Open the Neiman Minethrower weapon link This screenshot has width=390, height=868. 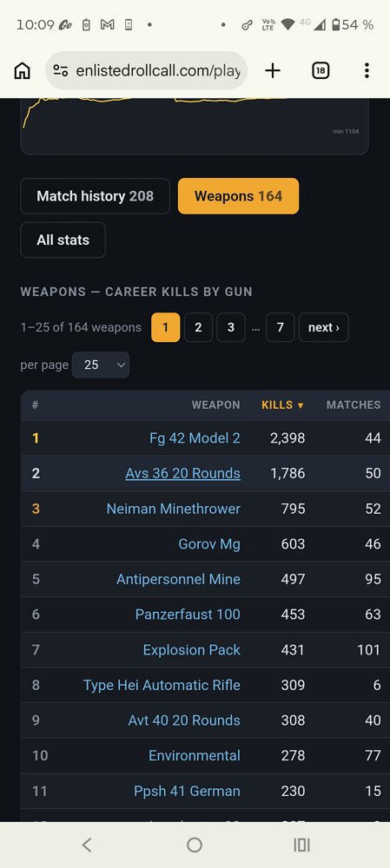[x=174, y=509]
